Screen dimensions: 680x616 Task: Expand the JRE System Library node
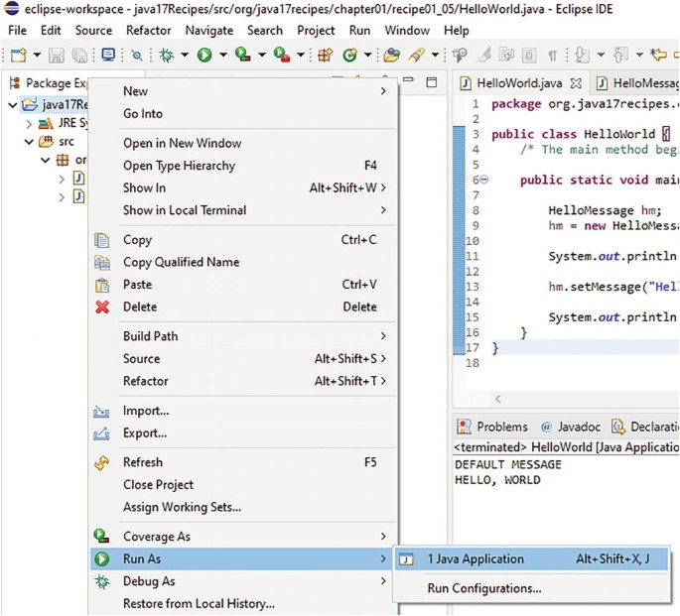(x=28, y=124)
